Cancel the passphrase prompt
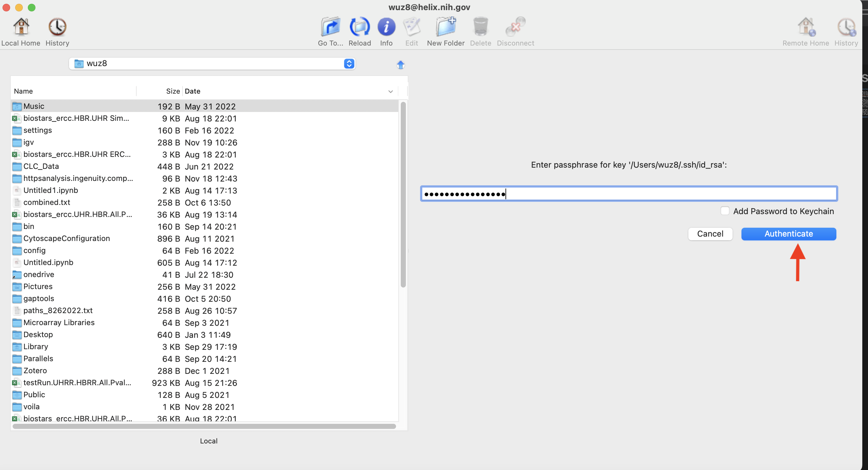The height and width of the screenshot is (470, 868). click(x=710, y=234)
